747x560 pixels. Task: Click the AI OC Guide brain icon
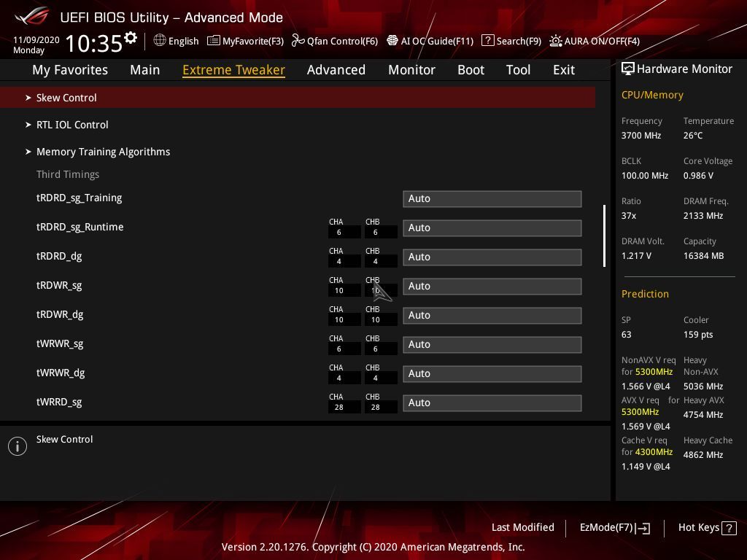[x=392, y=41]
